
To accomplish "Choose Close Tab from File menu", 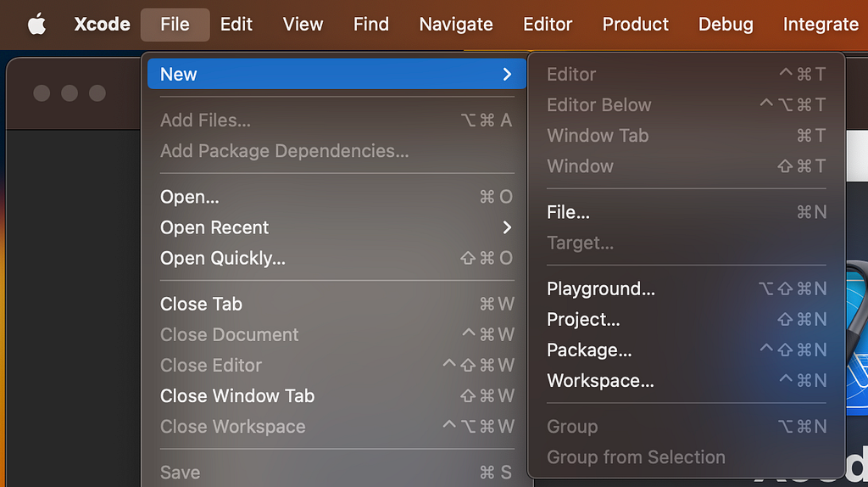I will [x=201, y=304].
